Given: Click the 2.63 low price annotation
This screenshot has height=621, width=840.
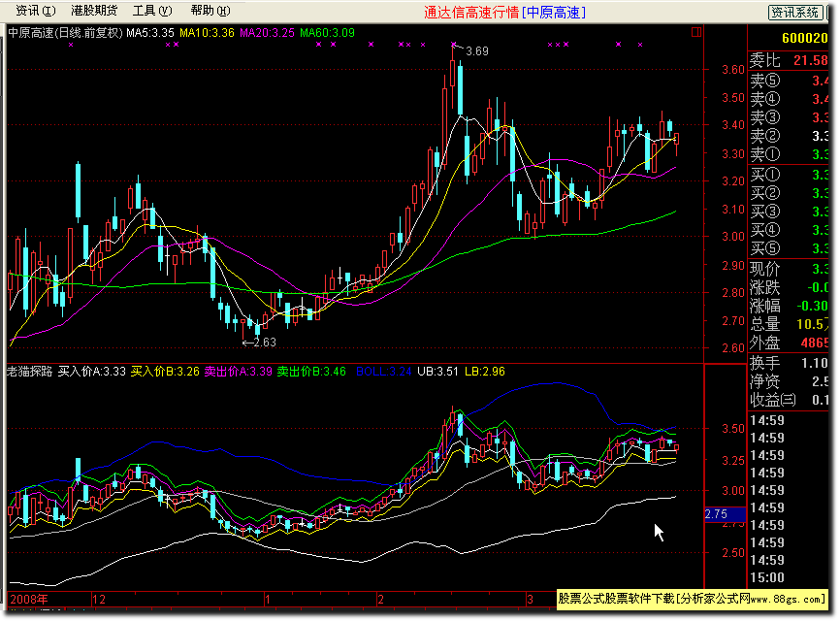Looking at the screenshot, I should click(265, 343).
